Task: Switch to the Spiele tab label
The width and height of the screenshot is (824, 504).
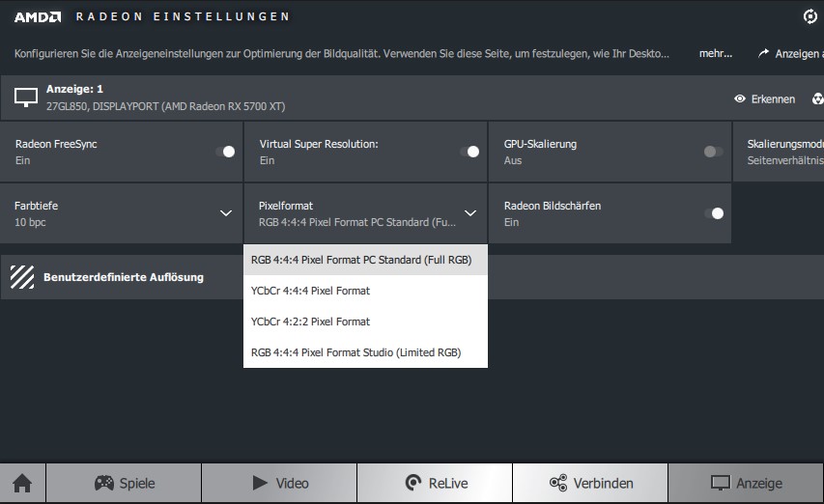Action: point(137,483)
